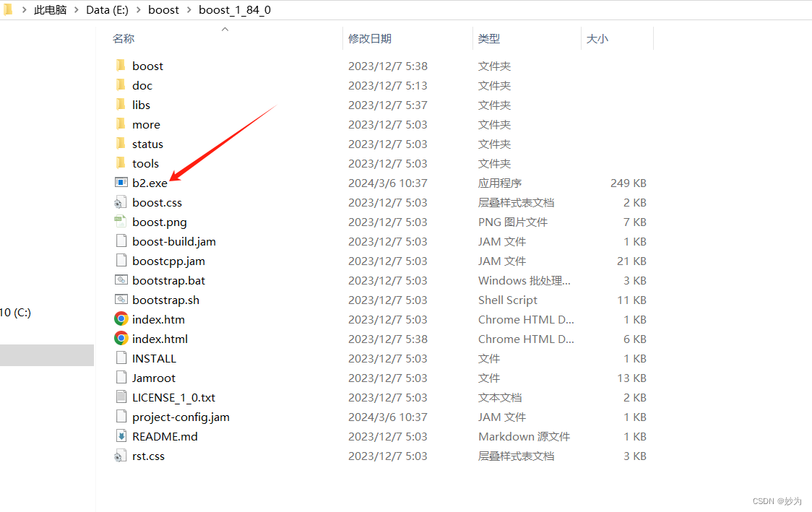Viewport: 812px width, 512px height.
Task: Select the more folder icon
Action: pos(121,124)
